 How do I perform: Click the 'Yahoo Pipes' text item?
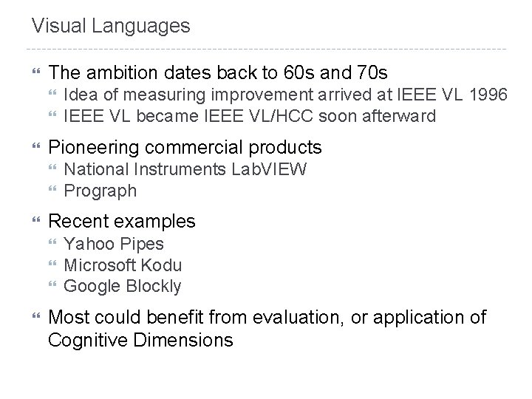(x=114, y=244)
